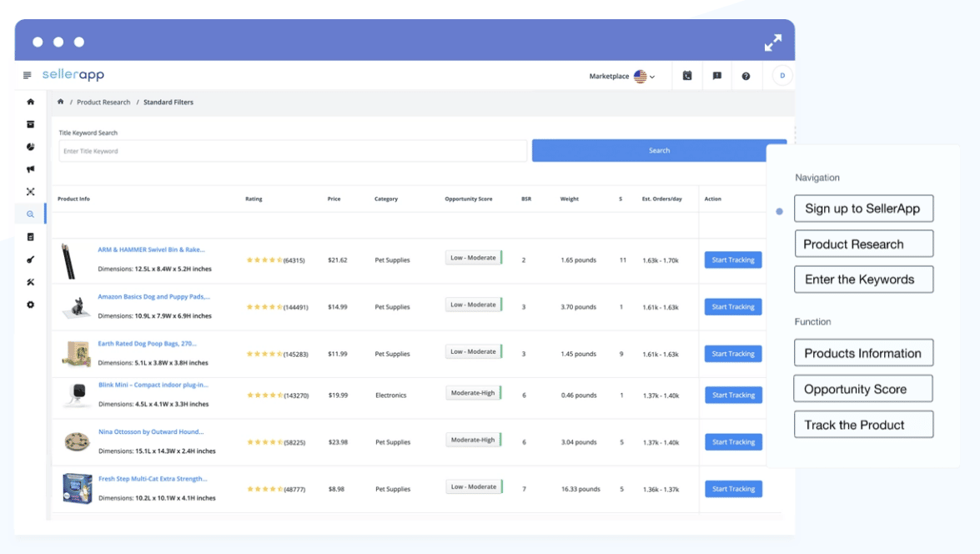Click the sellerapp logo

[73, 74]
